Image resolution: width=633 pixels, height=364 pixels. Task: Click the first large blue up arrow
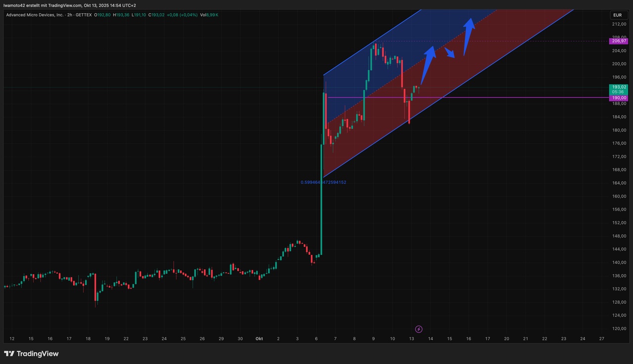coord(428,64)
